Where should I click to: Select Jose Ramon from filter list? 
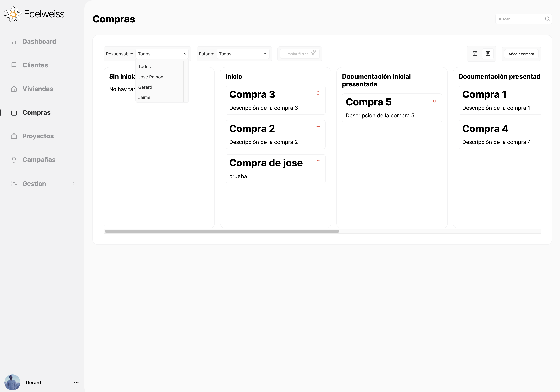(151, 77)
